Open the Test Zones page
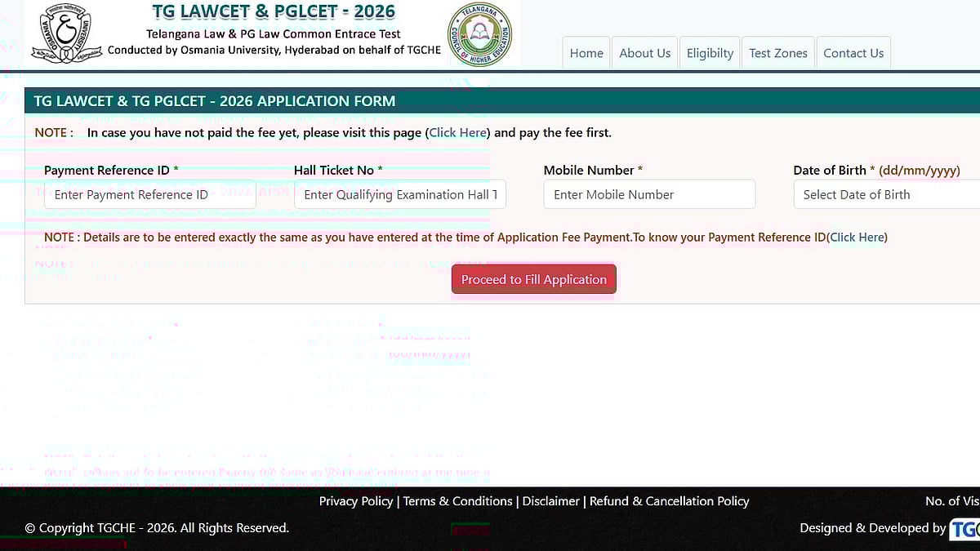The image size is (980, 551). point(777,52)
